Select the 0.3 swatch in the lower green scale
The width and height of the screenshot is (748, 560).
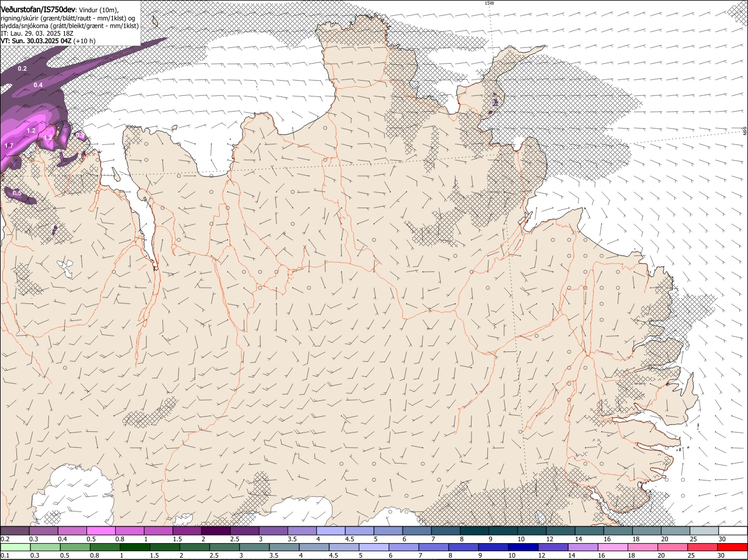pos(45,548)
